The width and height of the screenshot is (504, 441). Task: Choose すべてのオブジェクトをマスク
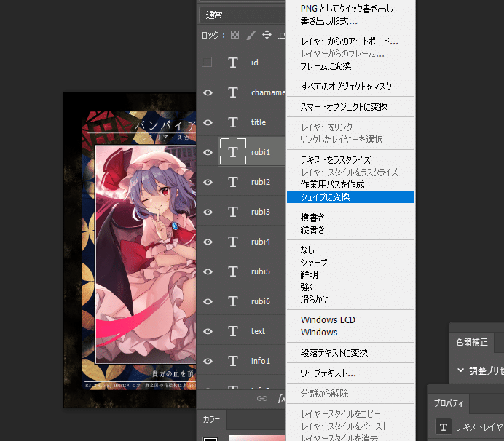click(x=350, y=87)
